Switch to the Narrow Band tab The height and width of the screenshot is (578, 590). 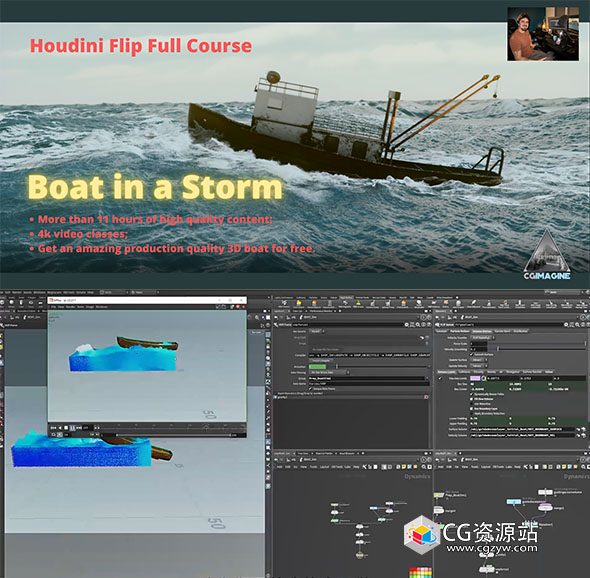click(x=502, y=331)
